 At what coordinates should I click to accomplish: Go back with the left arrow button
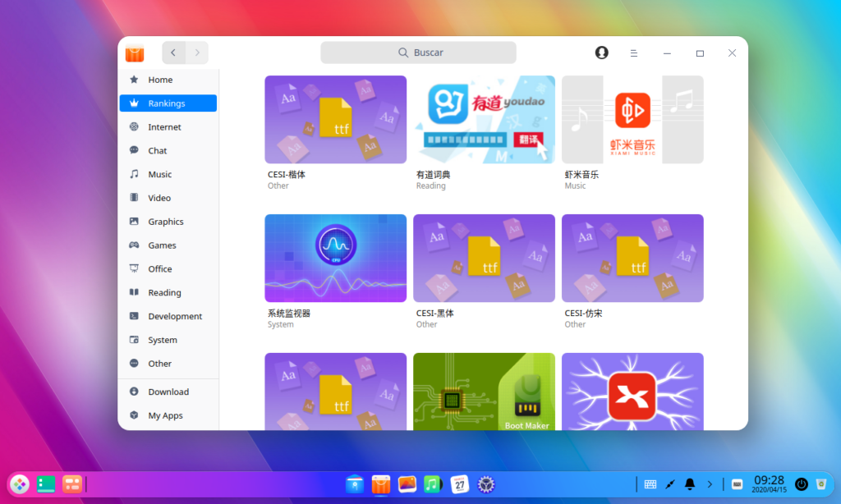[x=173, y=53]
